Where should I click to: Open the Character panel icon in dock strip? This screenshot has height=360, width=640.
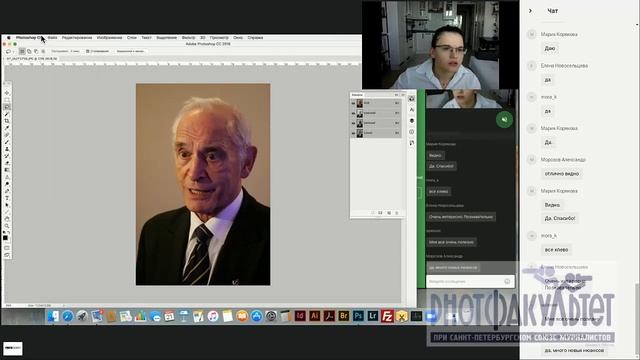(x=412, y=110)
